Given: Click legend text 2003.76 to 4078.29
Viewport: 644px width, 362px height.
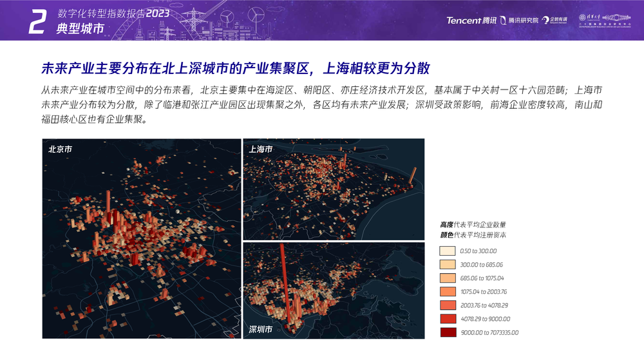Looking at the screenshot, I should click(484, 305).
